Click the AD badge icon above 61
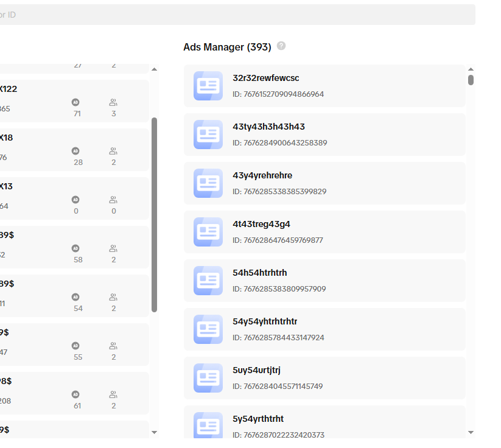Viewport: 501px width, 448px height. (x=75, y=394)
